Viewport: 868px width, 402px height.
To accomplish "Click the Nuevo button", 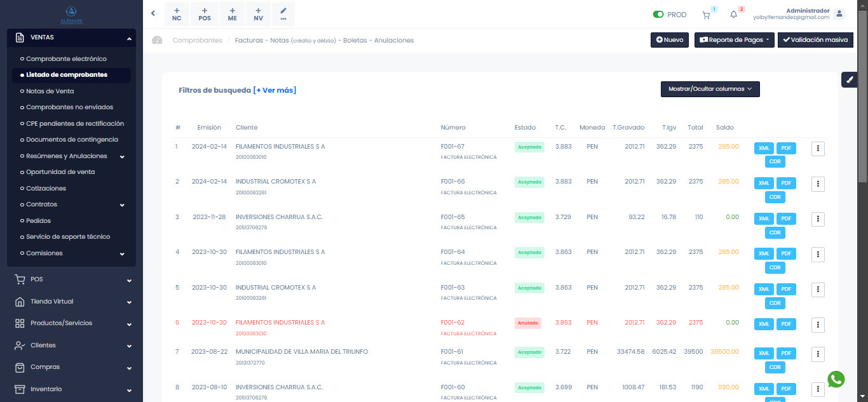I will coord(670,40).
